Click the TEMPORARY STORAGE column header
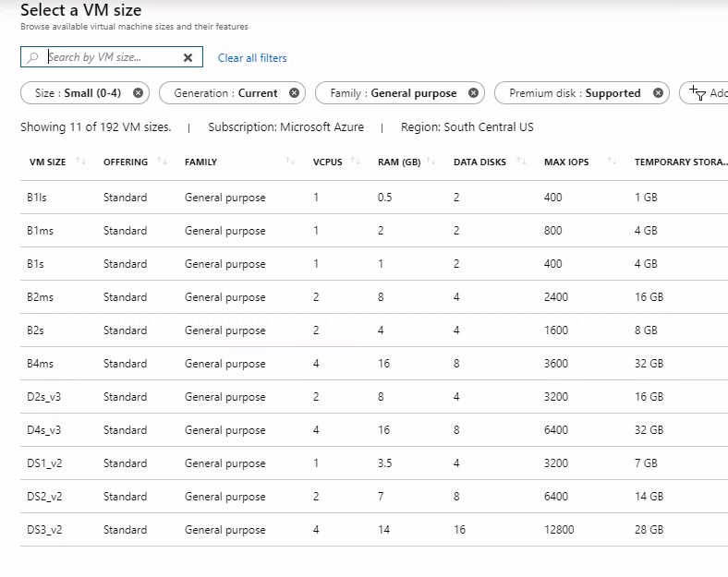 681,162
